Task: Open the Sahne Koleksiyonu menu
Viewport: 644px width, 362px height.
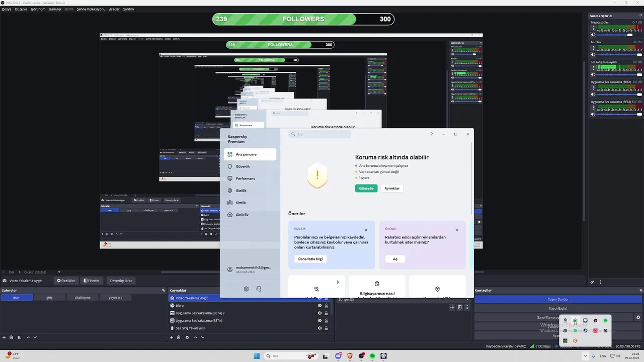Action: click(91, 9)
